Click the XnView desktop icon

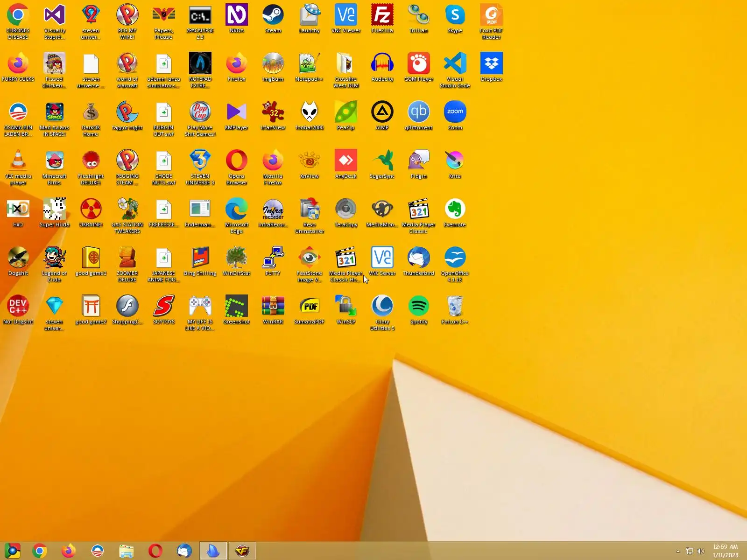click(x=310, y=165)
